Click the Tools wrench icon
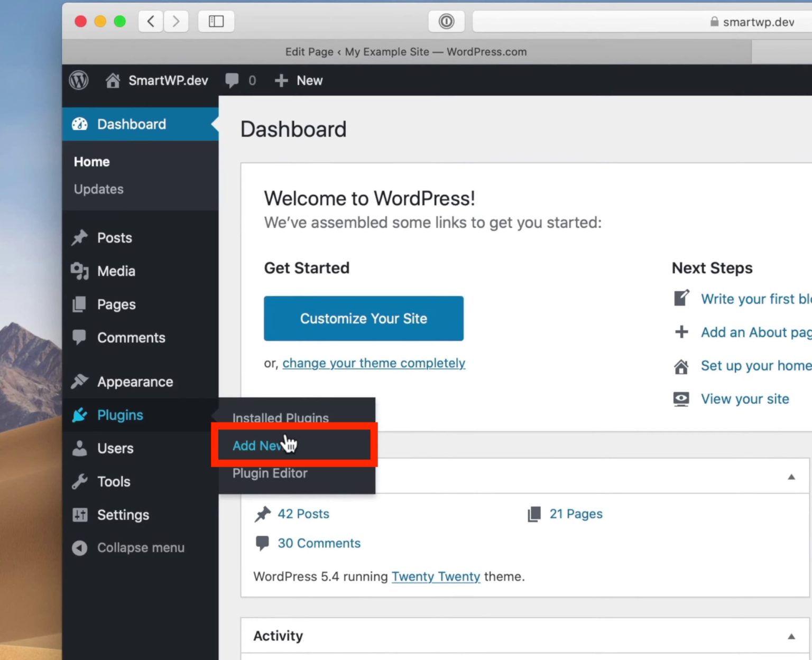 pyautogui.click(x=80, y=481)
